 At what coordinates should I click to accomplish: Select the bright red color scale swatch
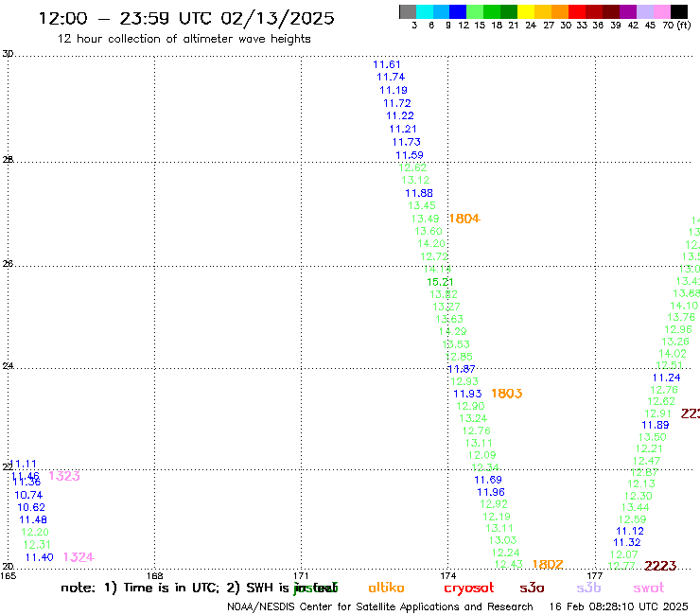click(x=577, y=11)
